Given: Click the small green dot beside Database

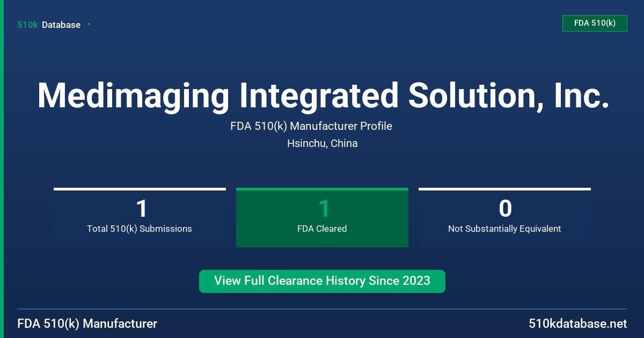Looking at the screenshot, I should click(89, 24).
